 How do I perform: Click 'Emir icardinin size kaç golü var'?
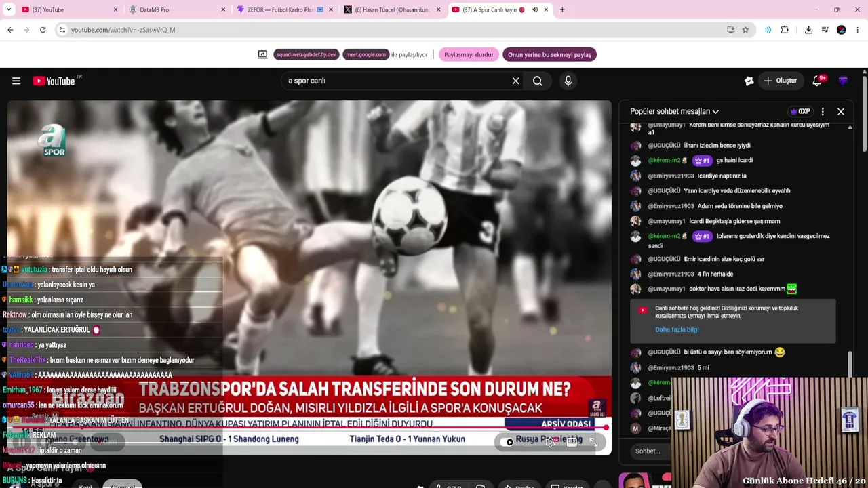tap(724, 259)
